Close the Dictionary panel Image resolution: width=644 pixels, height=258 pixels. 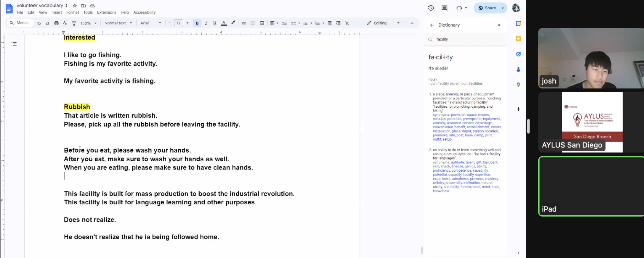tap(499, 25)
